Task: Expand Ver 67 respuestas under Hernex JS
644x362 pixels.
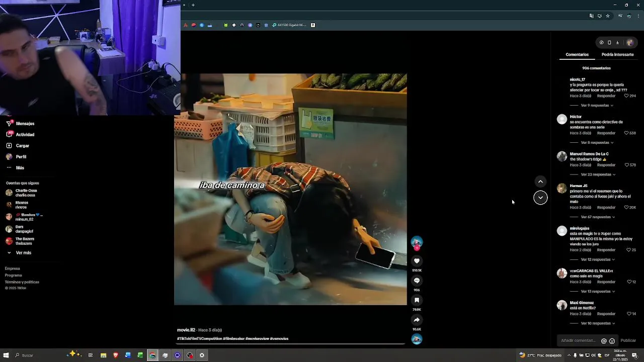Action: click(598, 217)
